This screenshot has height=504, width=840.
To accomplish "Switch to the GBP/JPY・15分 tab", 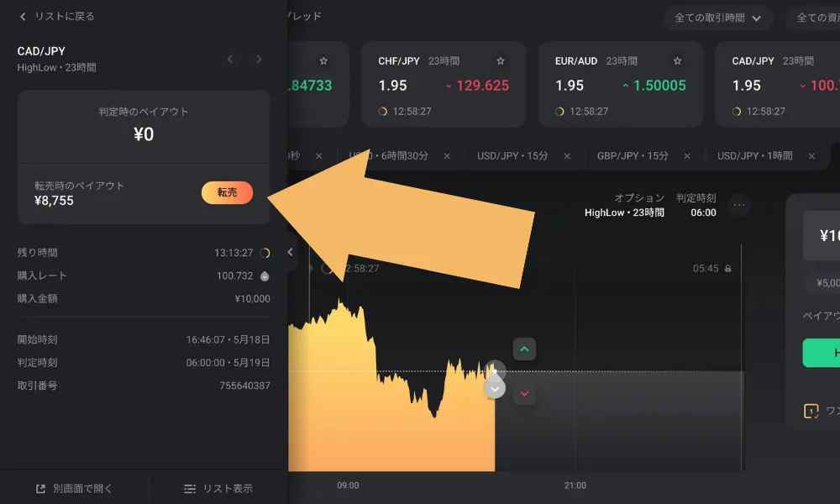I will click(x=633, y=156).
